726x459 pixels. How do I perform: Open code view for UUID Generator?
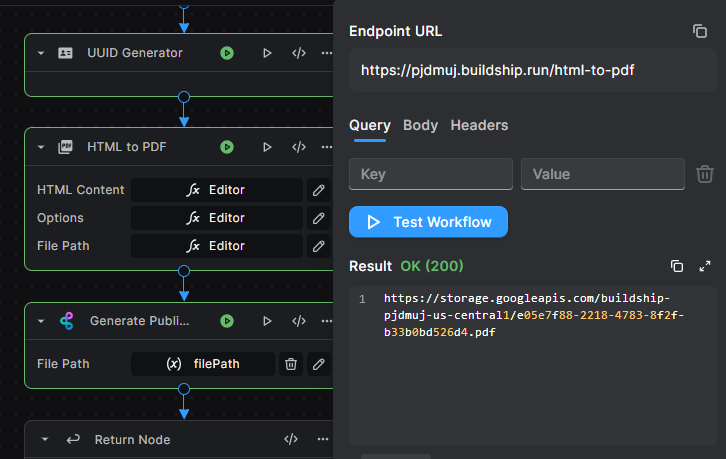click(x=298, y=53)
